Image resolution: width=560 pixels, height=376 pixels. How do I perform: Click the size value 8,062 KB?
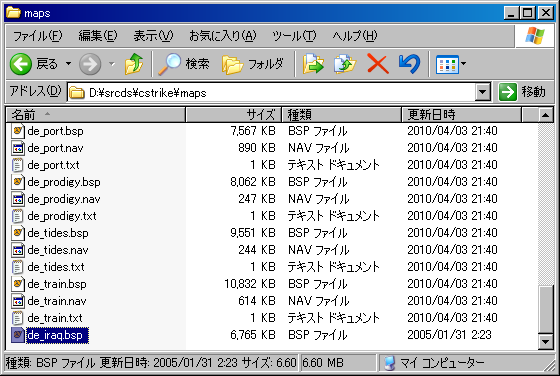[x=253, y=182]
